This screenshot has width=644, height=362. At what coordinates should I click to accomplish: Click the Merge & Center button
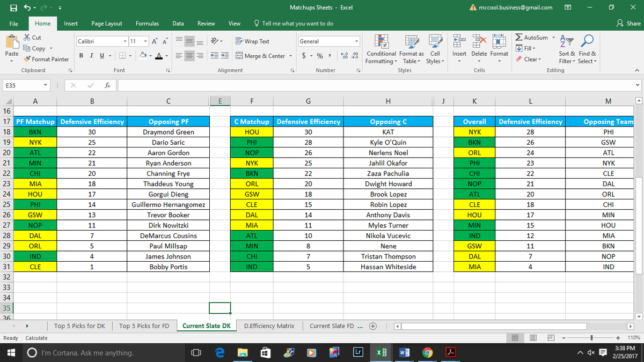(x=260, y=56)
